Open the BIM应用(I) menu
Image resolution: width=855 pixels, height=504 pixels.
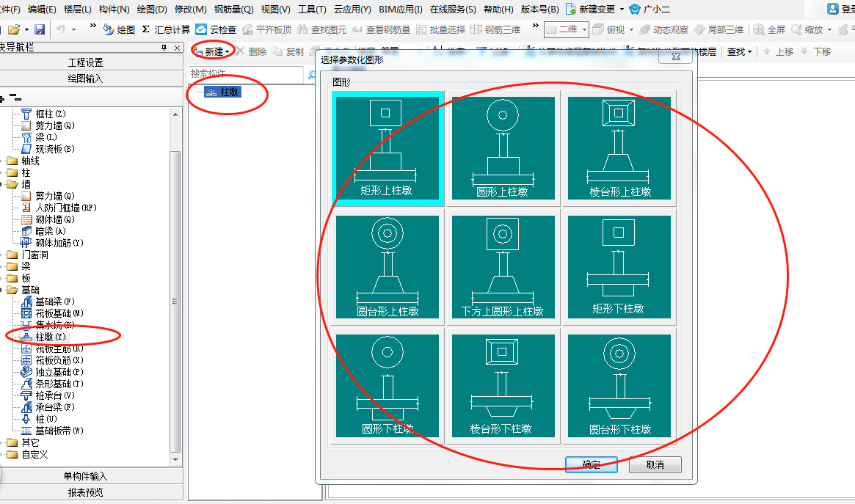point(401,10)
